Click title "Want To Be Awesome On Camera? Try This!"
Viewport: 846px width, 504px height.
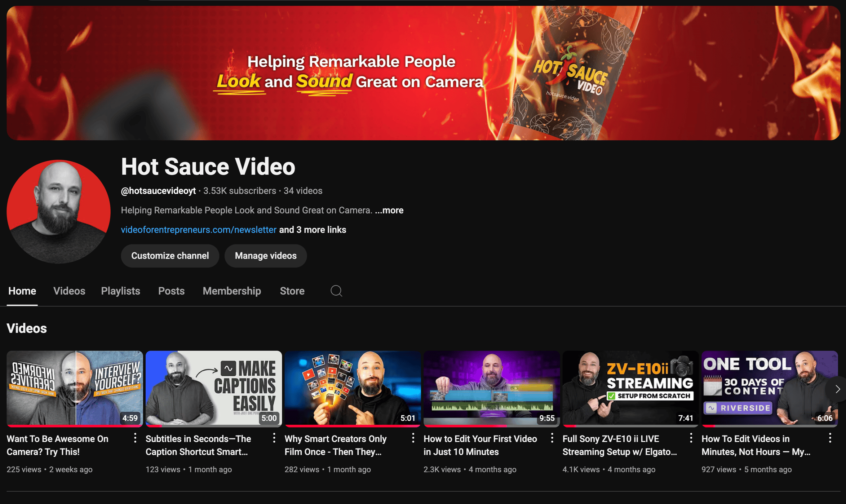[x=58, y=445]
